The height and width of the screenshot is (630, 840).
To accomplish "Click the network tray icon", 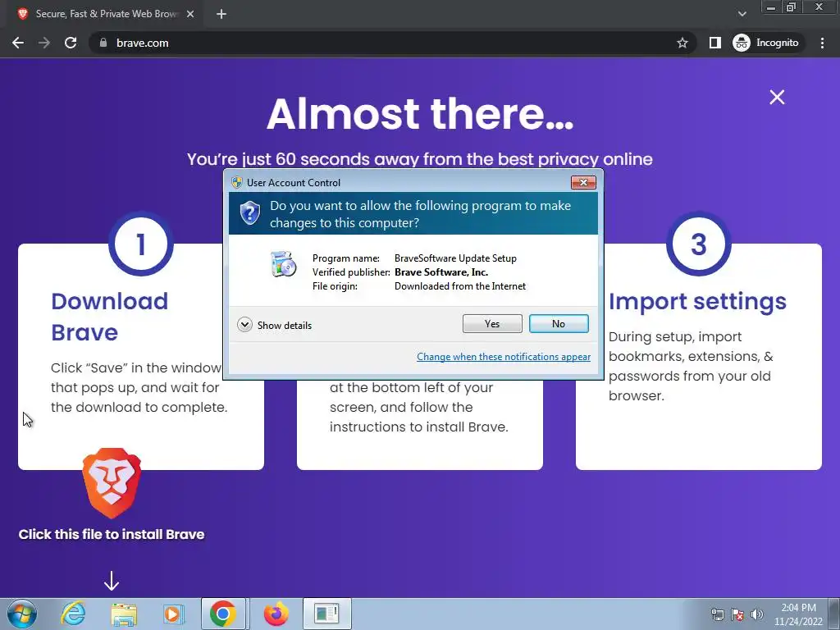I will point(717,614).
